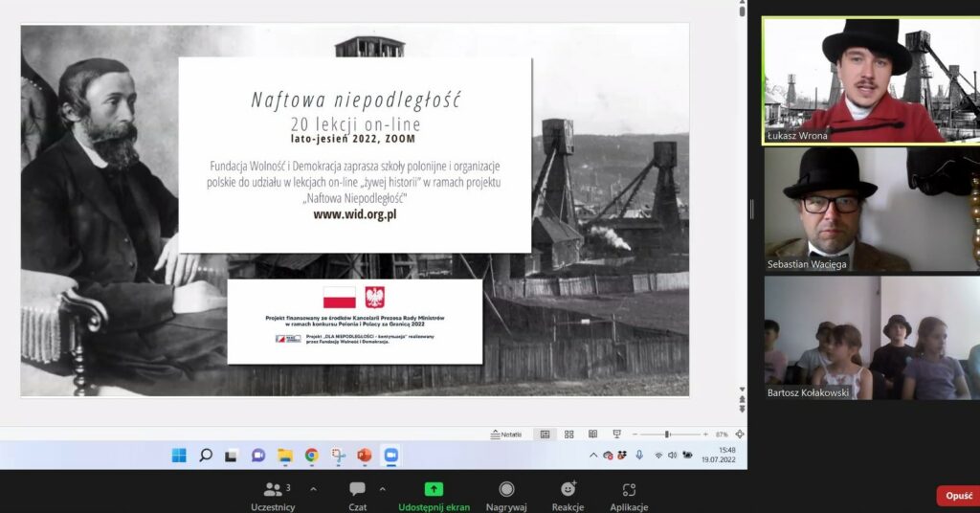980x513 pixels.
Task: Open the Uczestnicy participants panel
Action: (271, 495)
